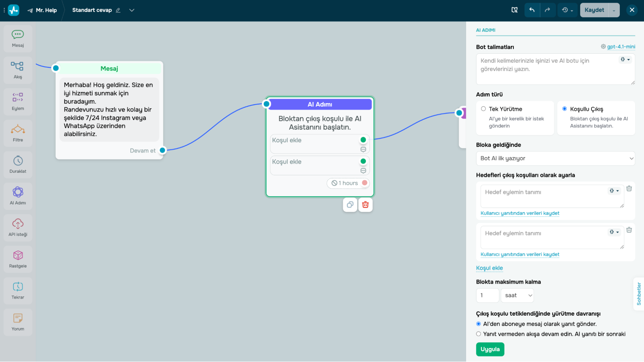Select Koşullu Çıkış radio option

[x=564, y=109]
